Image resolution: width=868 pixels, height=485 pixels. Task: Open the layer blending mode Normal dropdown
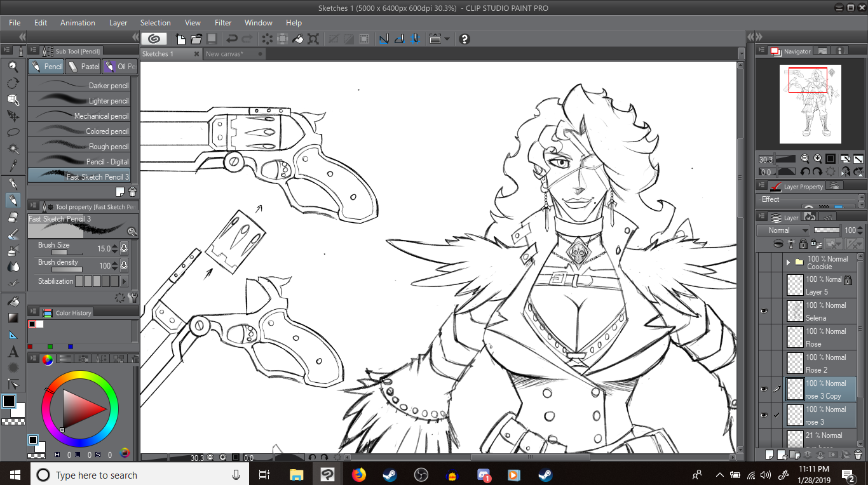click(x=783, y=230)
